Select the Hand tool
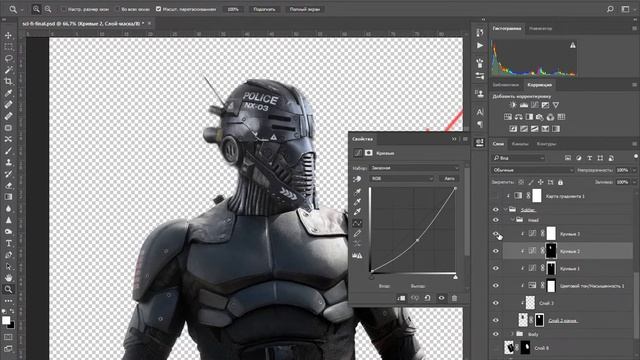Viewport: 640px width, 360px height. coord(8,278)
